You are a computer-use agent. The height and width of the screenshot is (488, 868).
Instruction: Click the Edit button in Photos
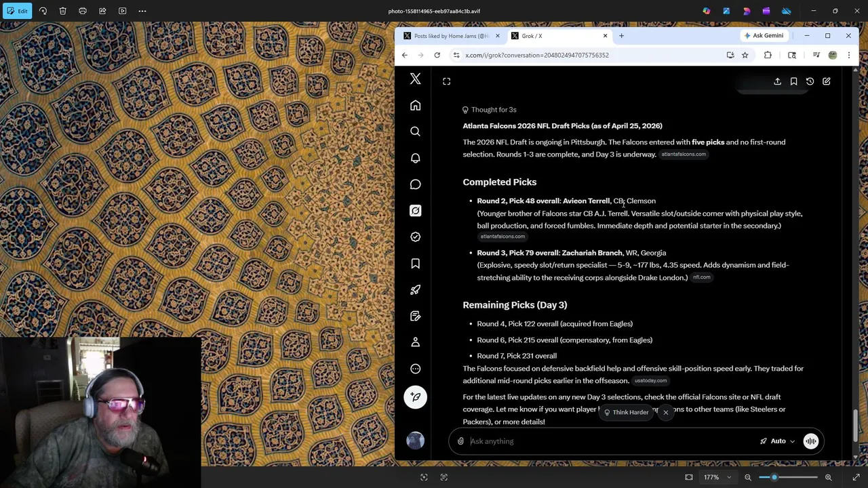(x=17, y=11)
